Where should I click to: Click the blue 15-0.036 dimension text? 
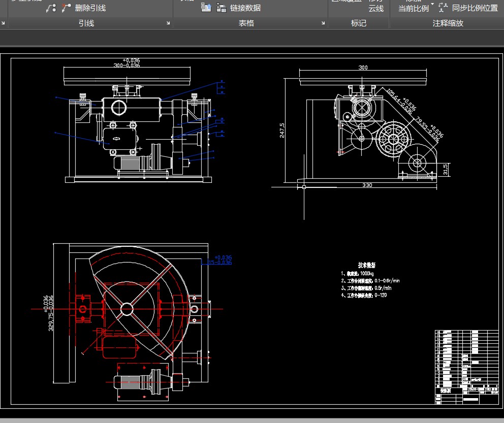pos(219,260)
